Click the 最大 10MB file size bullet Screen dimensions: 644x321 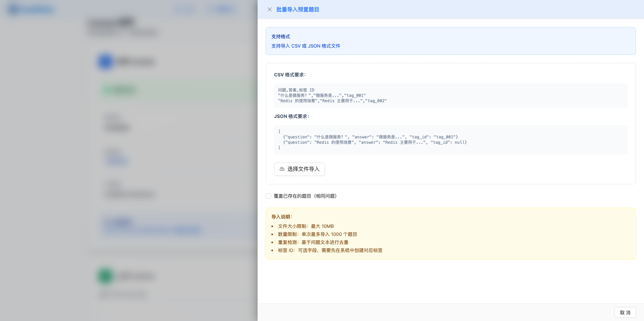(305, 226)
